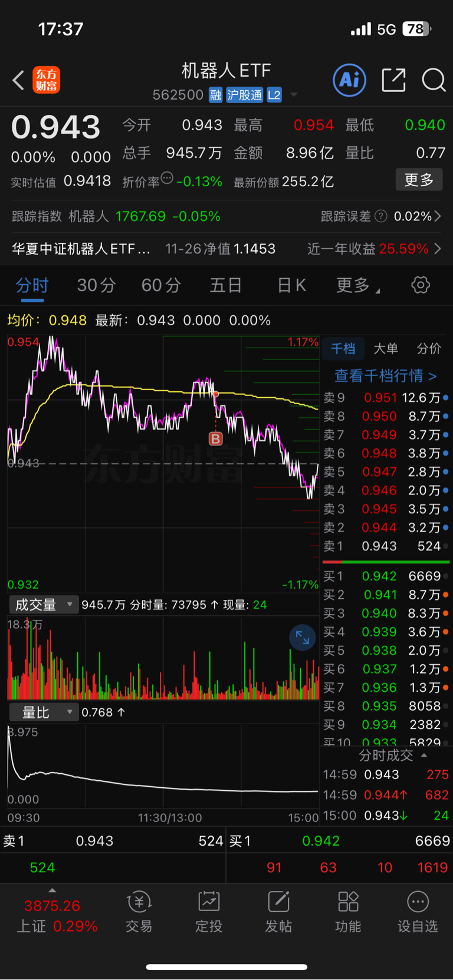The width and height of the screenshot is (453, 980).
Task: Tap the 沪股通 badge
Action: point(245,95)
